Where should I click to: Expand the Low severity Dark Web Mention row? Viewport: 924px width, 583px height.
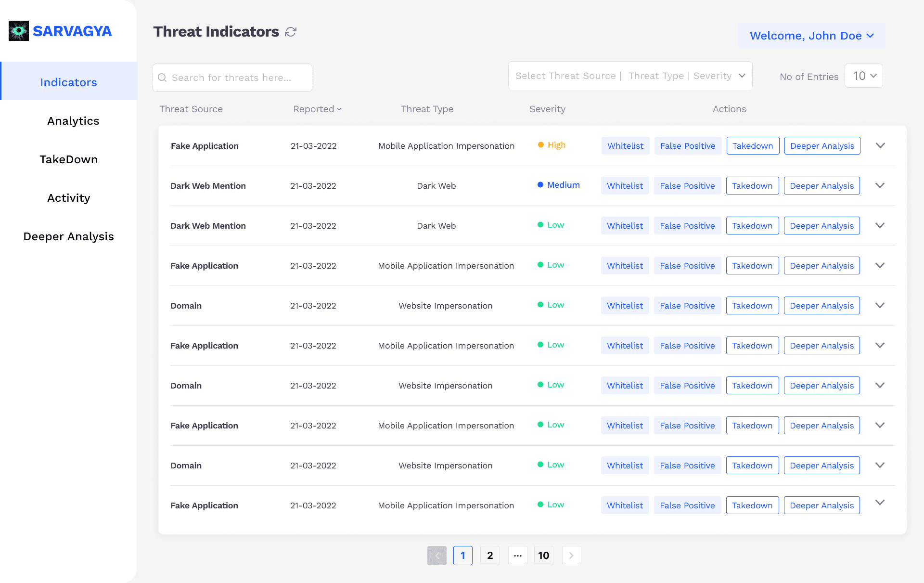(x=880, y=225)
